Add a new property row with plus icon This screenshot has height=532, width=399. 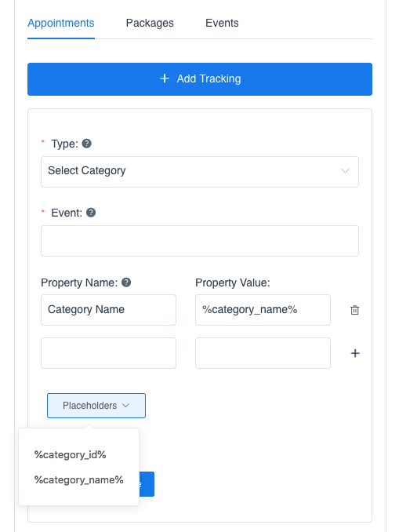355,353
